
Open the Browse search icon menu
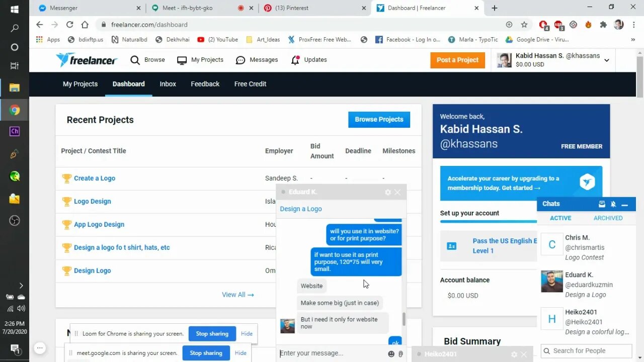135,60
